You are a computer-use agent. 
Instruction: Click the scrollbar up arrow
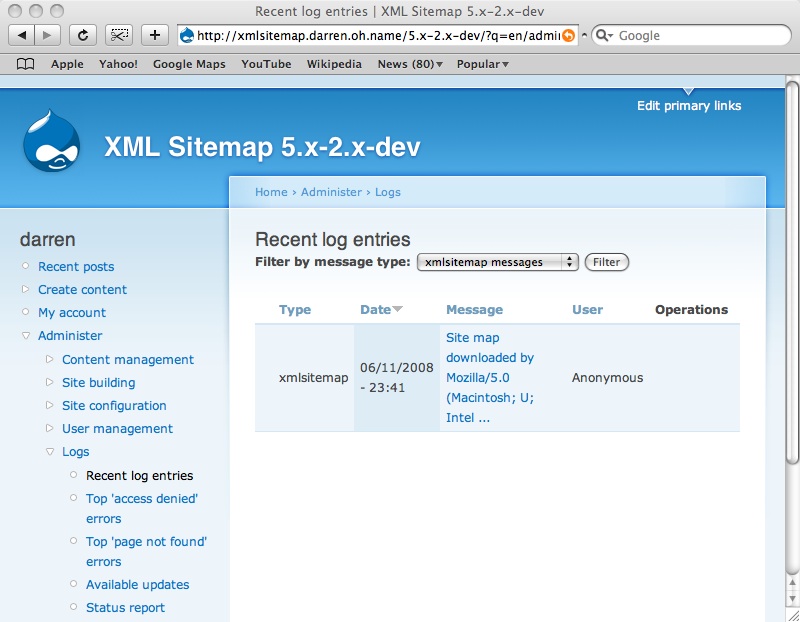792,583
